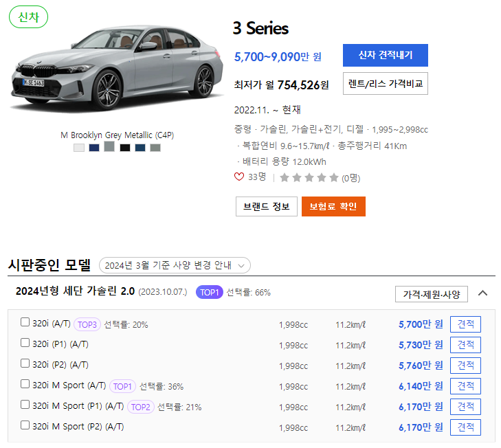
Task: Click the TOP2 badge on 320i M Sport (P1)
Action: [x=141, y=407]
